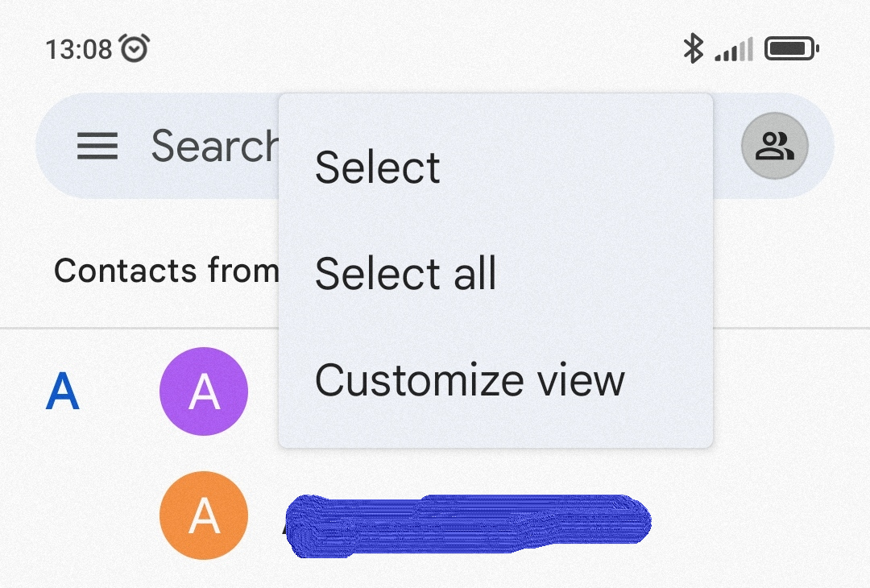Screen dimensions: 870x588
Task: Open the hamburger navigation menu
Action: click(x=97, y=147)
